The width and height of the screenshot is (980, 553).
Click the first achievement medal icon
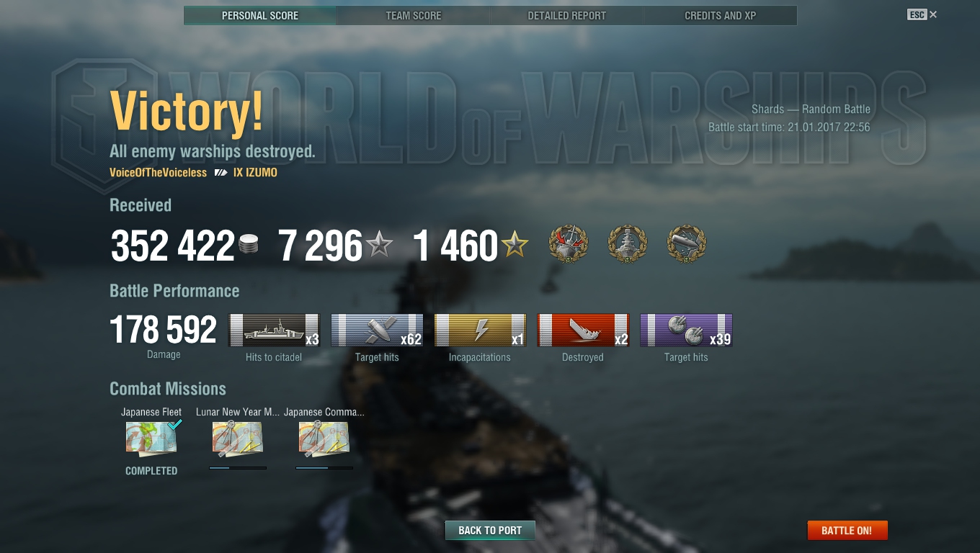[x=569, y=243]
